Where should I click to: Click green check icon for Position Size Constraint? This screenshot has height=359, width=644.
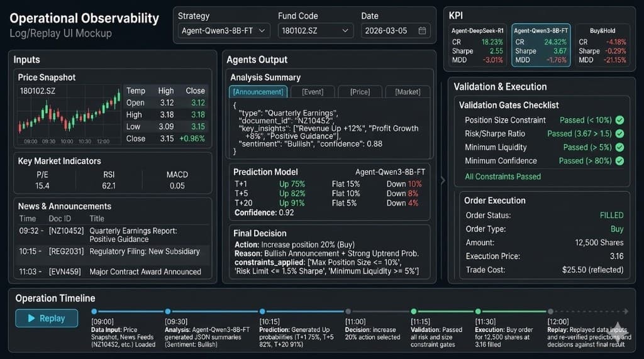(x=619, y=120)
